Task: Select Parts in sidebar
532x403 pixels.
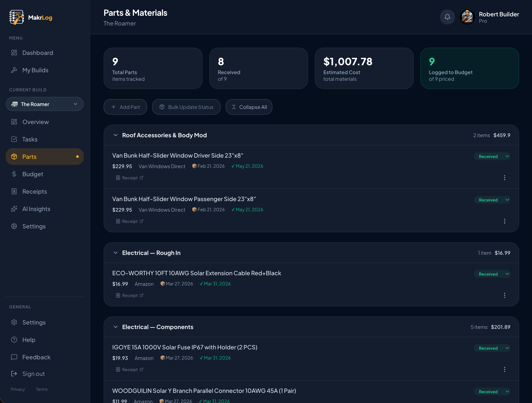Action: [45, 157]
